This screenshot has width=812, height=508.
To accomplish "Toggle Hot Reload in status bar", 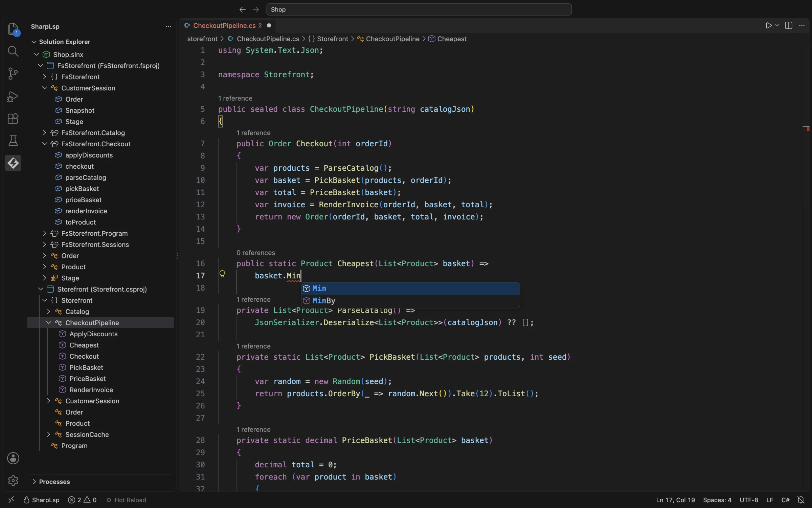I will [x=126, y=500].
